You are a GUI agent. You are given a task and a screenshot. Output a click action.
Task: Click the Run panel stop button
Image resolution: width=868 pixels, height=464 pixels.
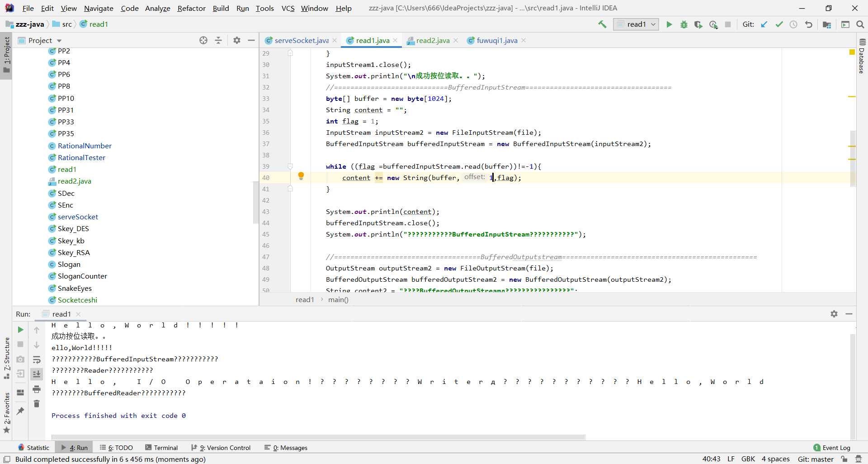point(20,344)
